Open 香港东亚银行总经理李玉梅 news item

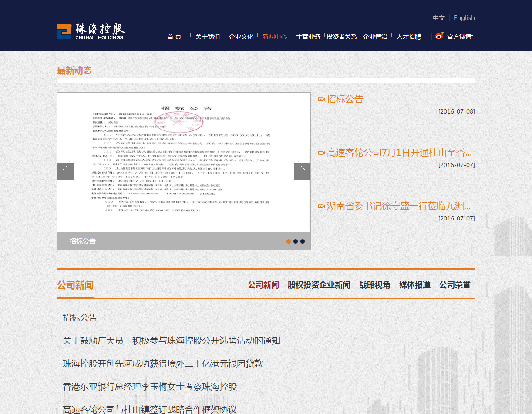click(150, 387)
